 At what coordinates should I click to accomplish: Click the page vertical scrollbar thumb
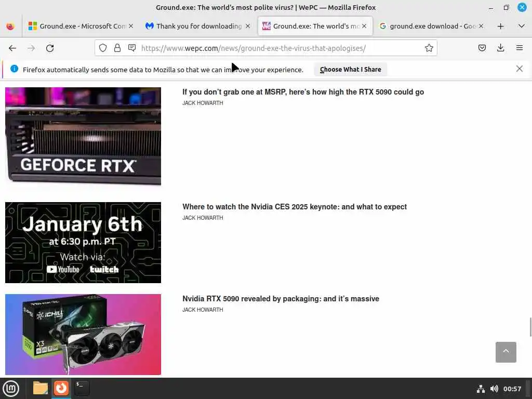tap(530, 327)
